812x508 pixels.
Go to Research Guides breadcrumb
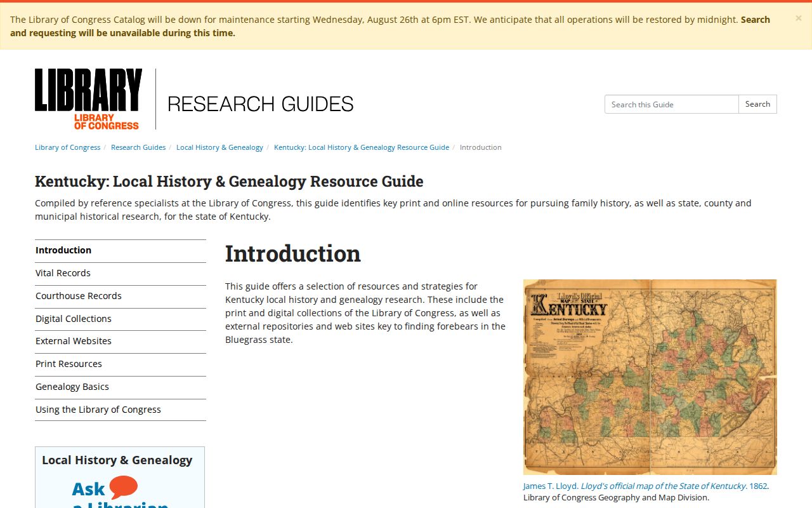(x=138, y=147)
